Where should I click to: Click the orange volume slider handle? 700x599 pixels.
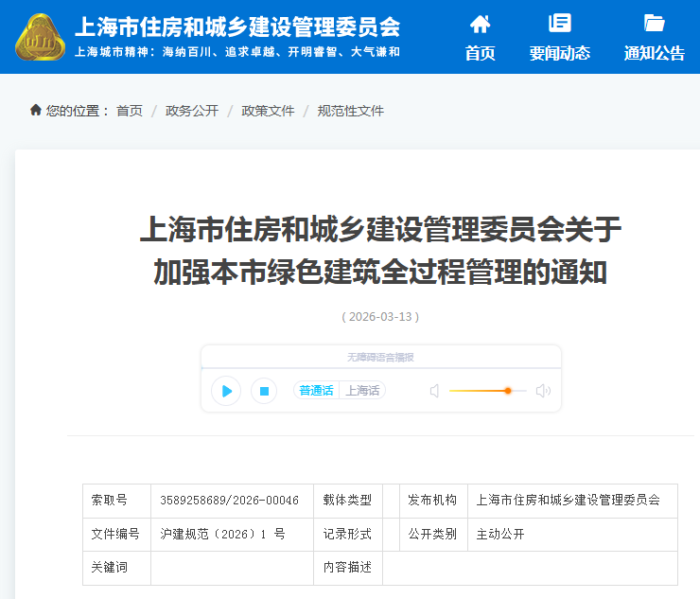point(508,391)
